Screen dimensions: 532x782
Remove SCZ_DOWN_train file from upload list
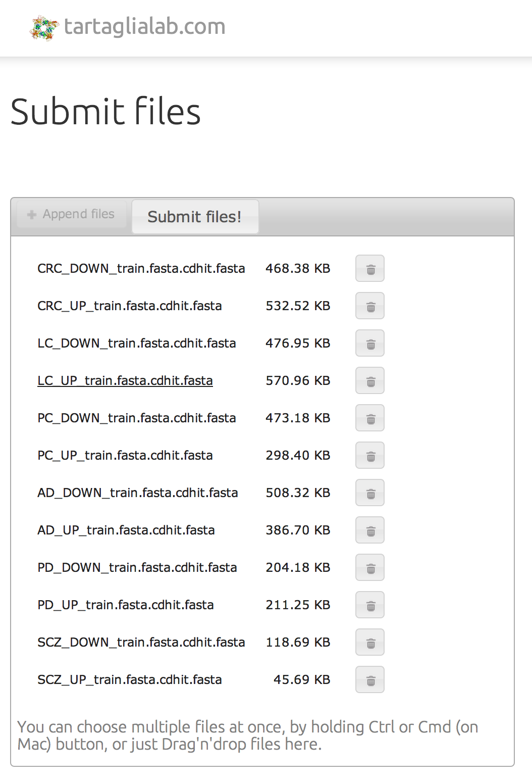(369, 642)
